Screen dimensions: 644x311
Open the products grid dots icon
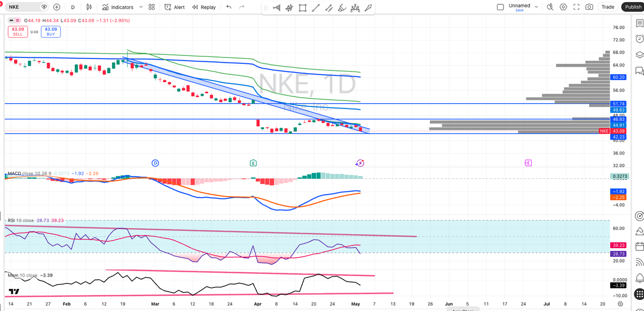639,294
